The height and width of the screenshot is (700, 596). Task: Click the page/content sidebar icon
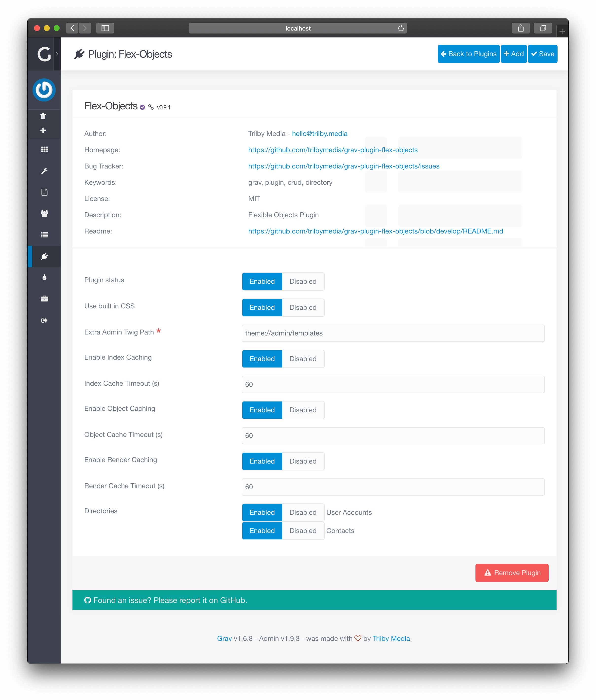44,192
